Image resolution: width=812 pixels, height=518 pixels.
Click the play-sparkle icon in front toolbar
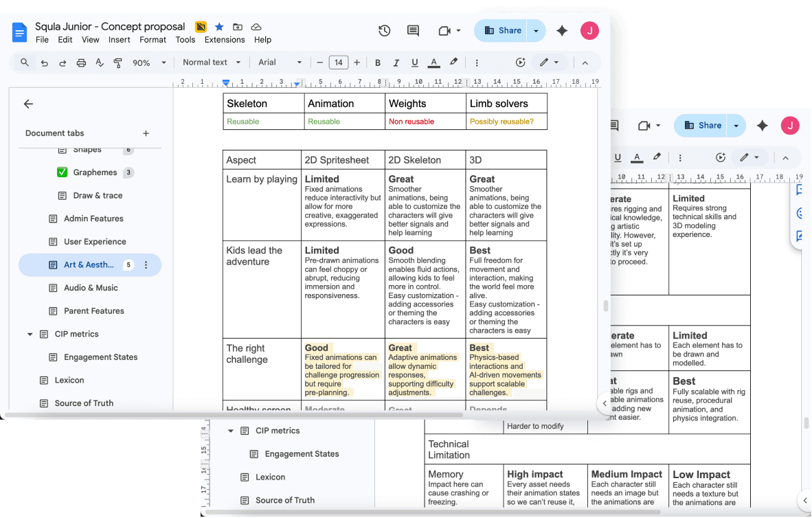tap(521, 63)
